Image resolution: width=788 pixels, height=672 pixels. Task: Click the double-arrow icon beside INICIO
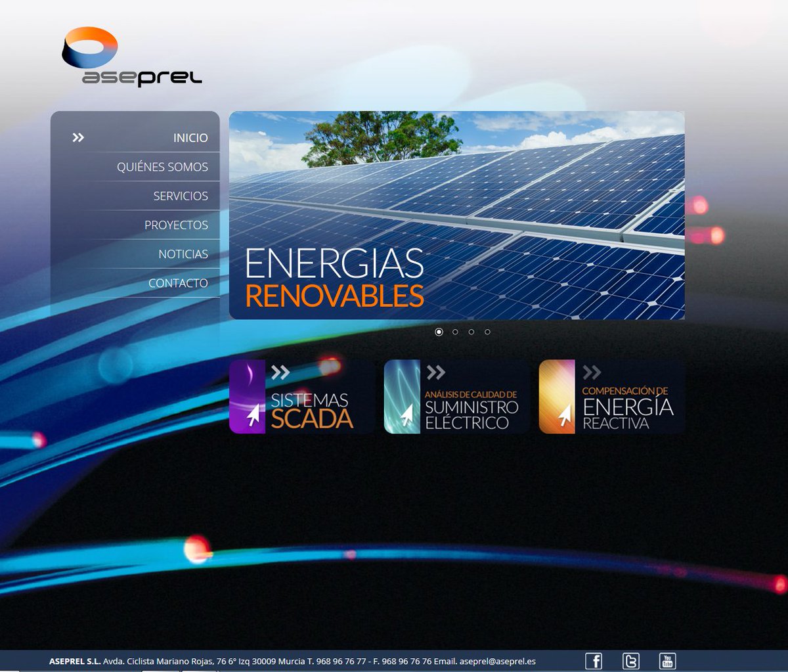tap(78, 136)
